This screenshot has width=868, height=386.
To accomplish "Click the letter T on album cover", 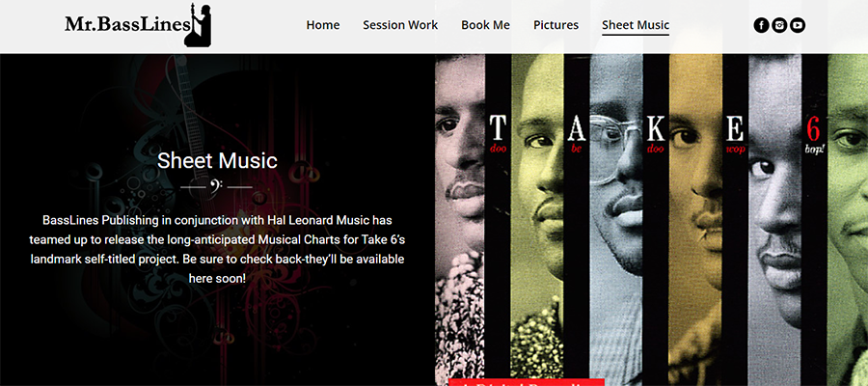I will [x=497, y=128].
